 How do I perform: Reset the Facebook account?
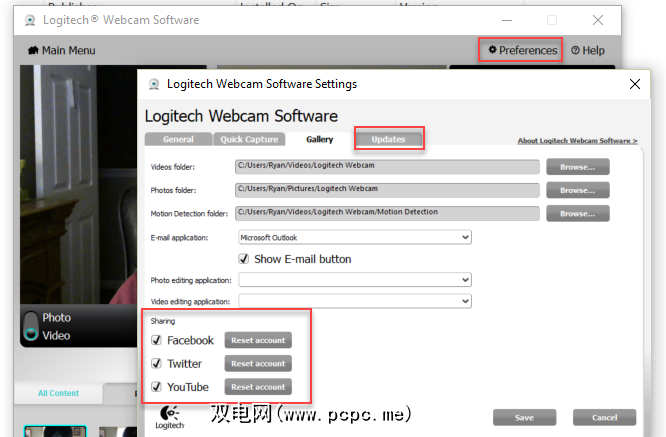point(258,340)
